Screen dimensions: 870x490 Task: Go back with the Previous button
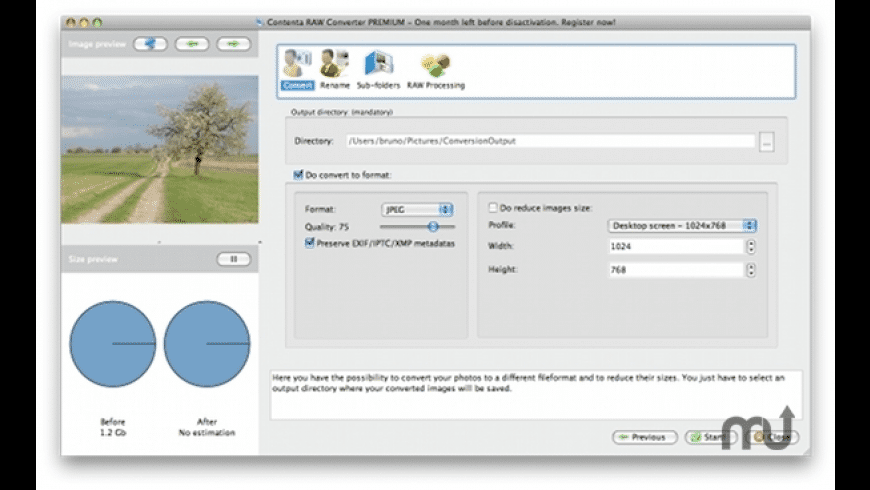click(x=645, y=437)
